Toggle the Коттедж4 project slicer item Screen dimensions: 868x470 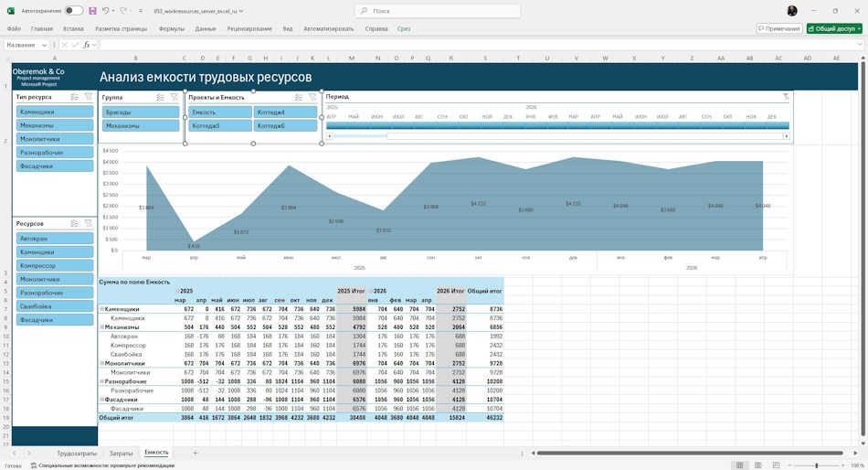coord(286,112)
